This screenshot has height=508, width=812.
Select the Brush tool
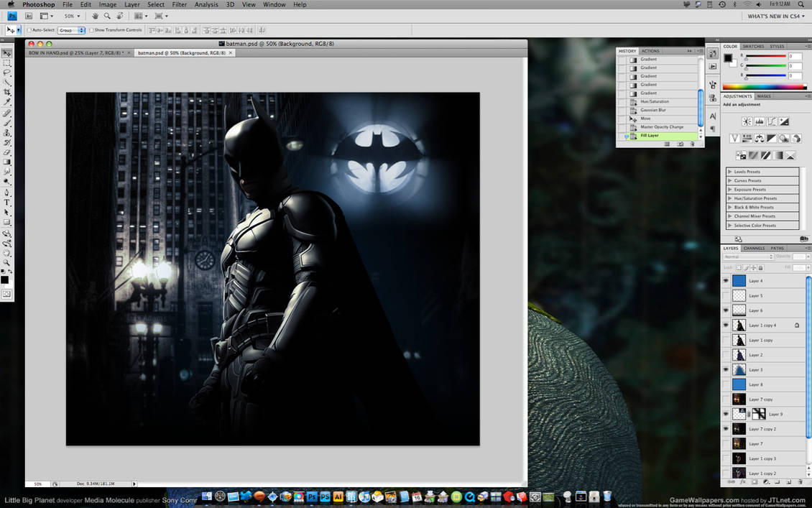point(6,123)
